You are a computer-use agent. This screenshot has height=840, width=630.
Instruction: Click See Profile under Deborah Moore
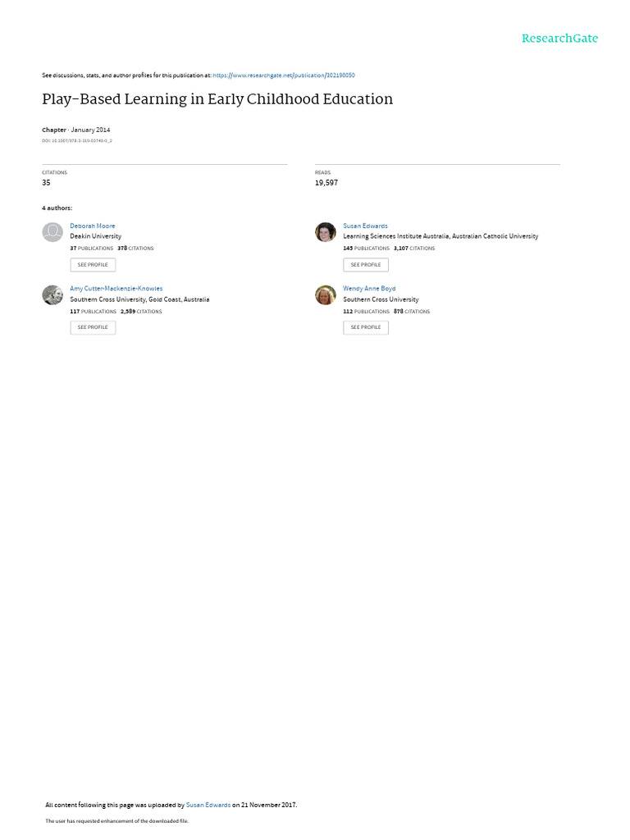93,265
